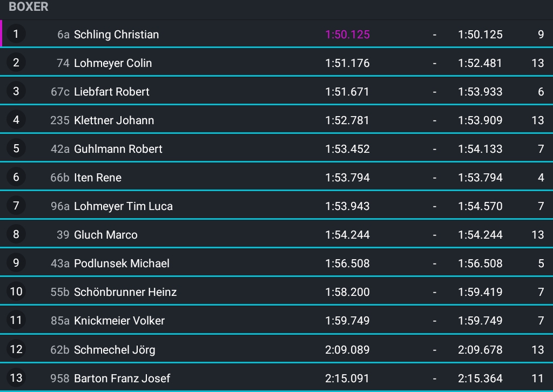Select position 1 badge of Schling Christian
553x392 pixels.
point(16,34)
